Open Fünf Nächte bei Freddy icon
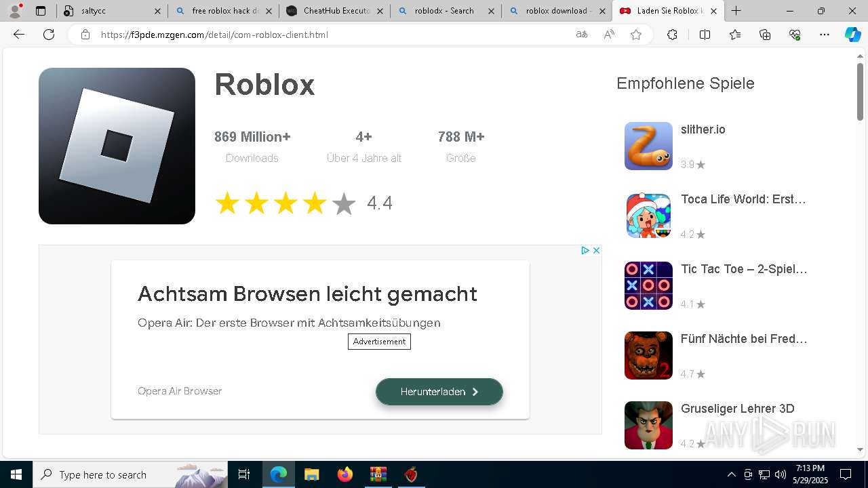This screenshot has width=868, height=488. tap(648, 355)
